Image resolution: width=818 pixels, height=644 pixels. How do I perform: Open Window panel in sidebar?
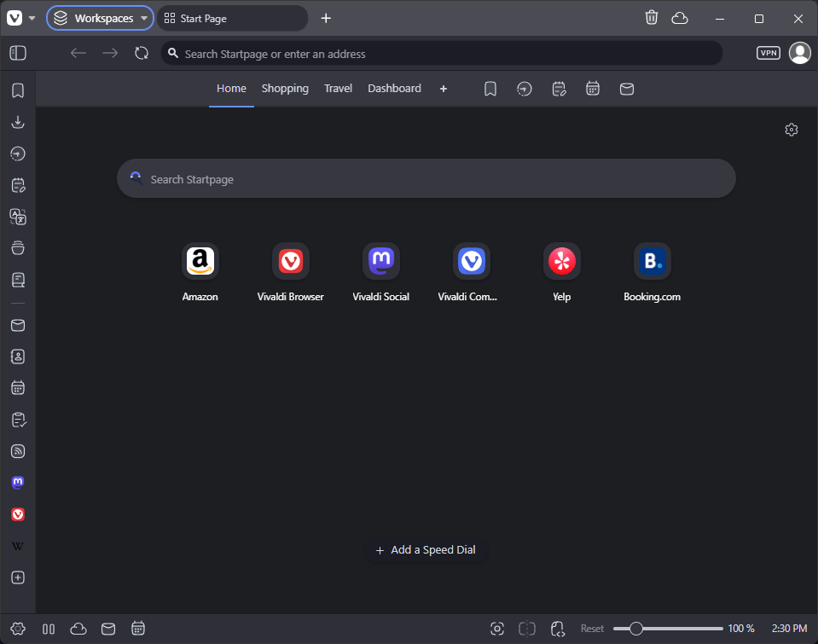[18, 248]
